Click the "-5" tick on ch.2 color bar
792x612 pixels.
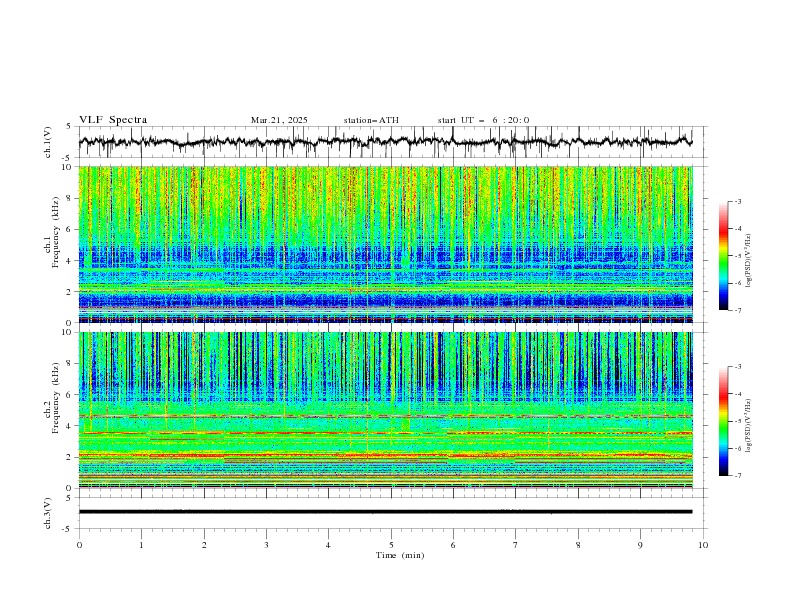738,421
